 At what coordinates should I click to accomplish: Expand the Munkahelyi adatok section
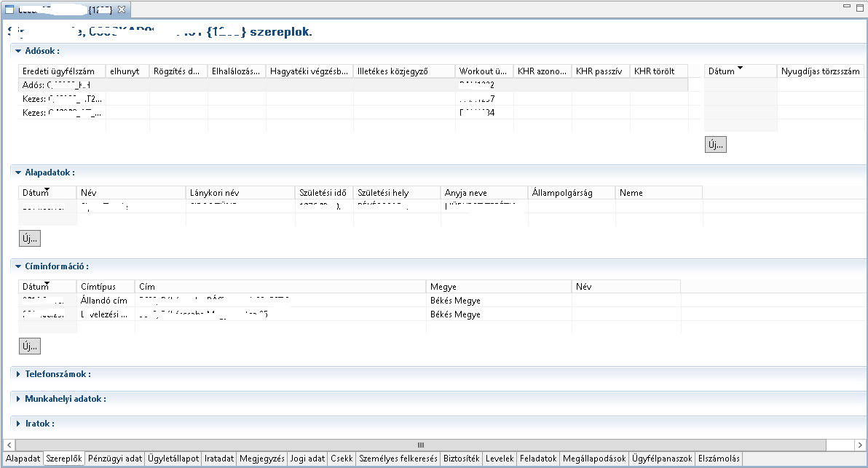click(18, 400)
